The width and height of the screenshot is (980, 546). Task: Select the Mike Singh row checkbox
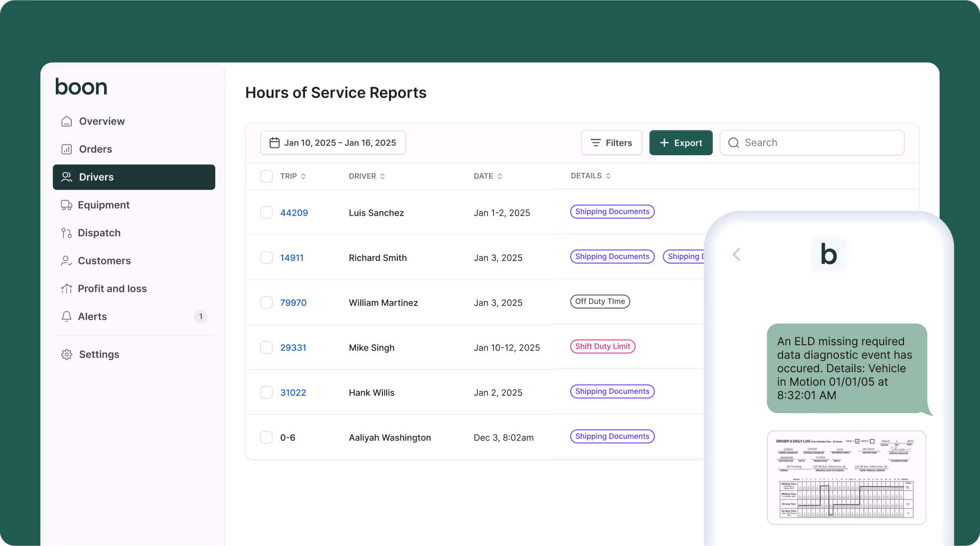coord(266,348)
